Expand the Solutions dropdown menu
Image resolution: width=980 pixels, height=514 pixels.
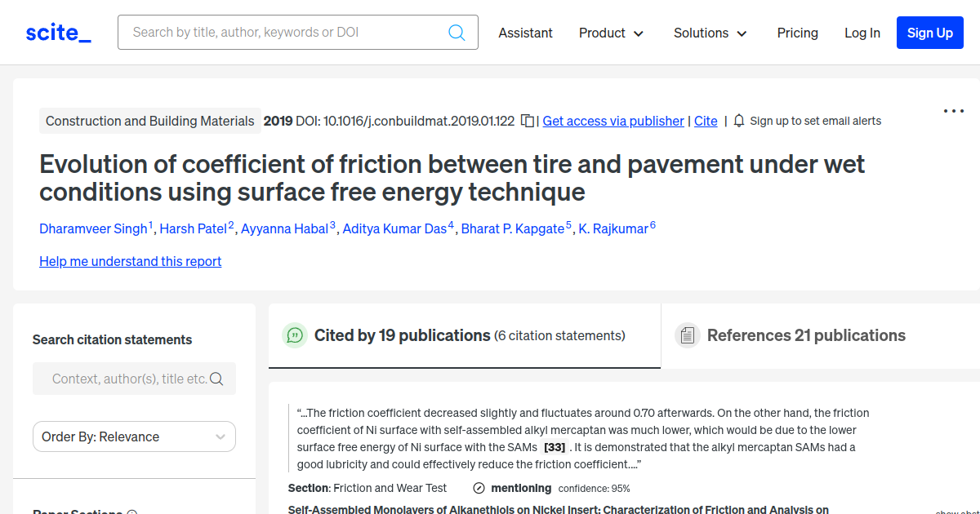point(710,33)
